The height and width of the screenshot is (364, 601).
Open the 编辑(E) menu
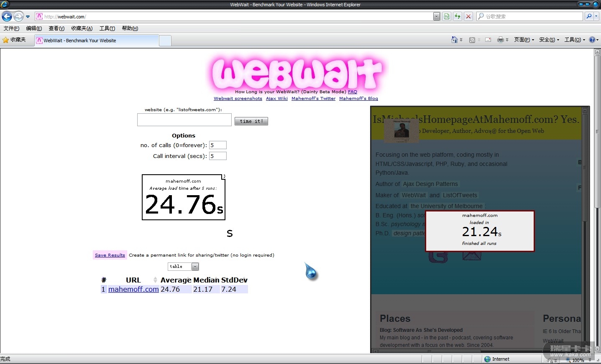coord(34,28)
